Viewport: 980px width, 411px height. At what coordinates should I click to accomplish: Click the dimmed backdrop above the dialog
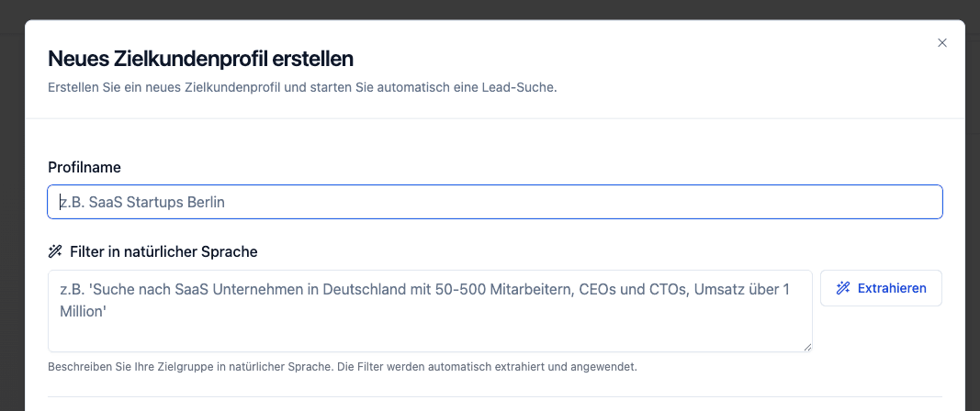click(490, 9)
